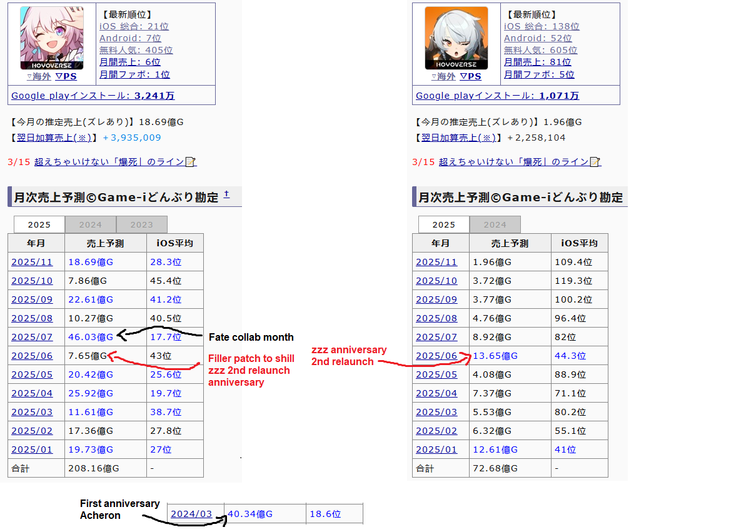Image resolution: width=756 pixels, height=532 pixels.
Task: Open the iOS 総合: 138位 ranking link
Action: coord(542,26)
